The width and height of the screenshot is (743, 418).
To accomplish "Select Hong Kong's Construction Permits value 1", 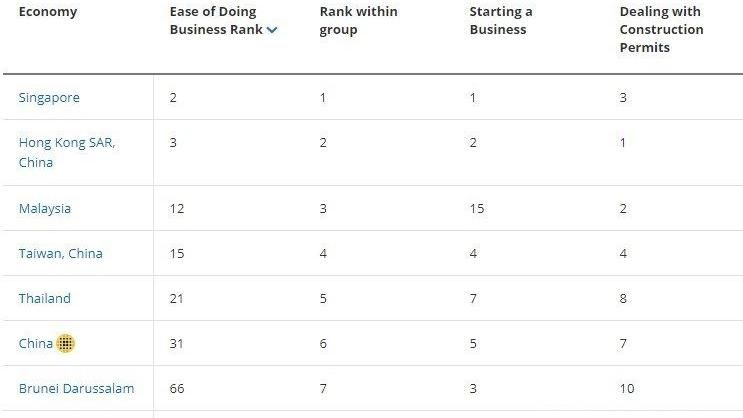I will point(623,143).
